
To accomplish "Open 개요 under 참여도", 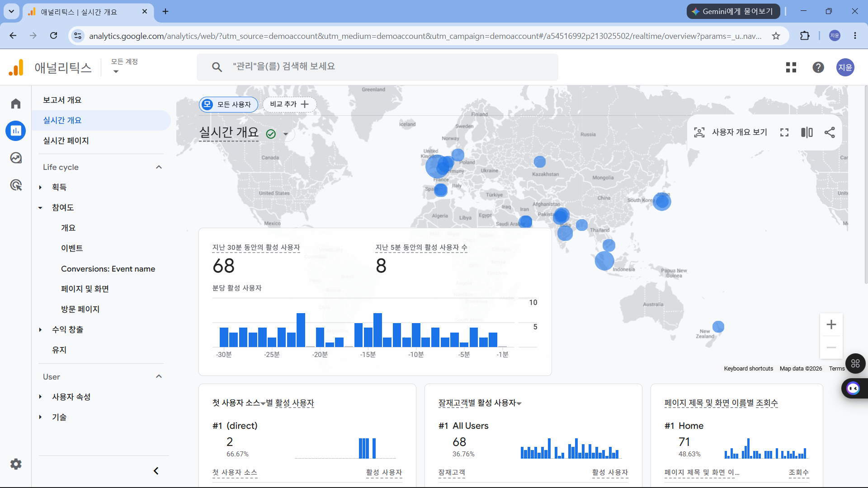I will click(68, 228).
